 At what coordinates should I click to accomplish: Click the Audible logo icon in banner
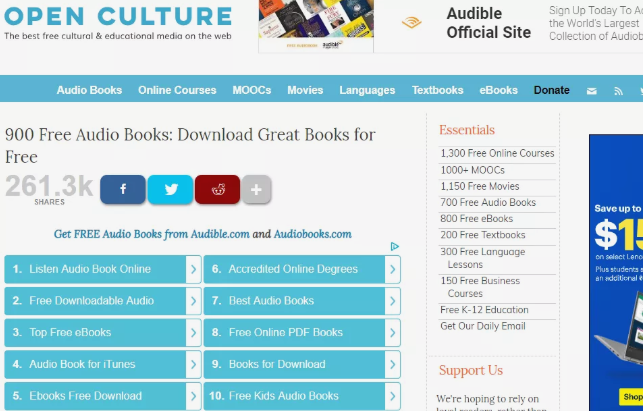pyautogui.click(x=411, y=22)
